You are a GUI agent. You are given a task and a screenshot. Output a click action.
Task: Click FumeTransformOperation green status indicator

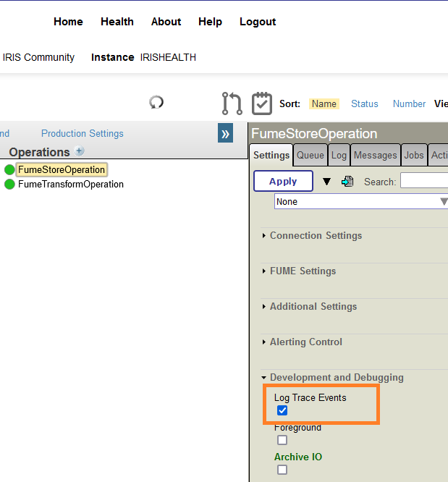9,185
